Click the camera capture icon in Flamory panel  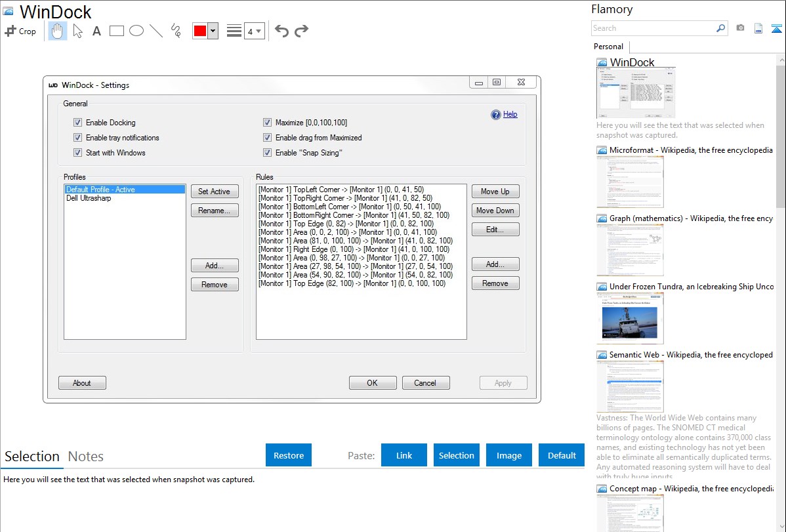[x=740, y=28]
